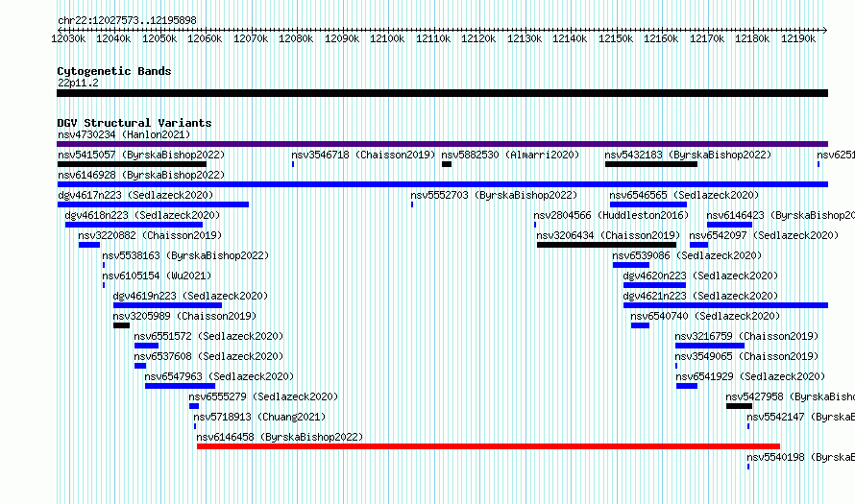
Task: Click the 12030k ruler position
Action: pyautogui.click(x=68, y=38)
